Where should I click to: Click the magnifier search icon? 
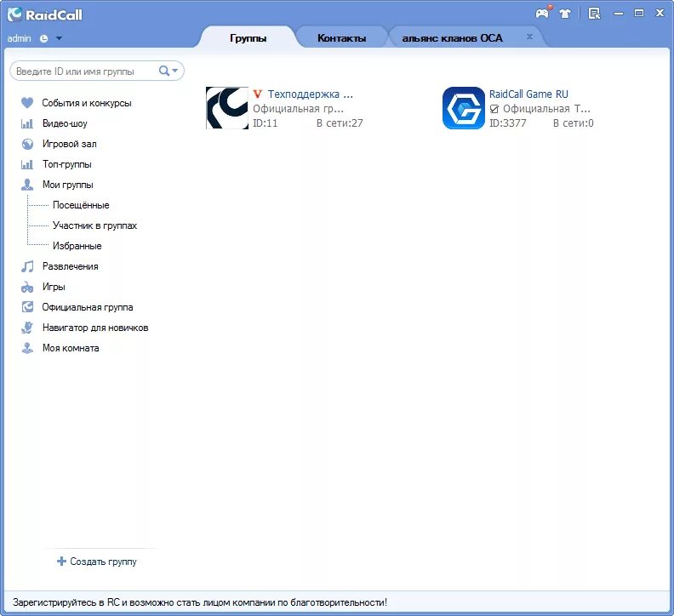[x=163, y=71]
